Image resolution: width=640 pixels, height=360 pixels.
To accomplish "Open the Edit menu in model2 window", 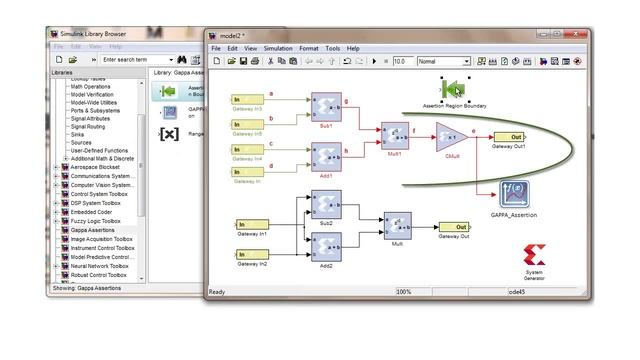I will [x=232, y=48].
